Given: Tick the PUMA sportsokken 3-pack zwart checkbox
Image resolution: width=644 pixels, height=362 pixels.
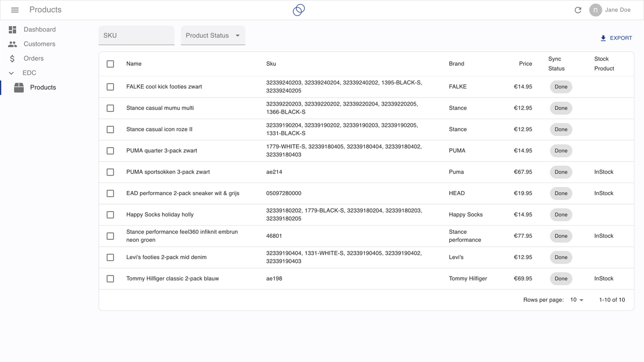Looking at the screenshot, I should coord(110,172).
